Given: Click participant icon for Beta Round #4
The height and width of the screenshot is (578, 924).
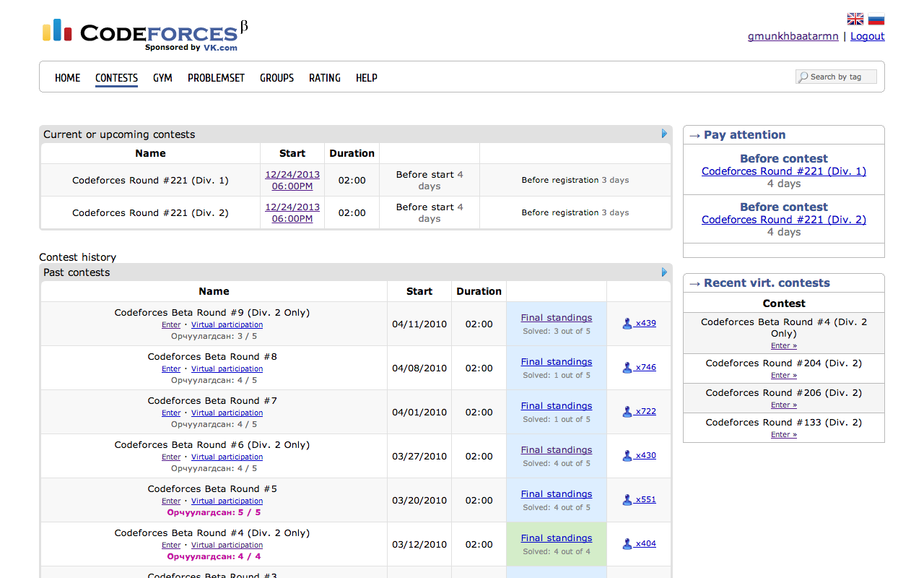Looking at the screenshot, I should tap(627, 544).
